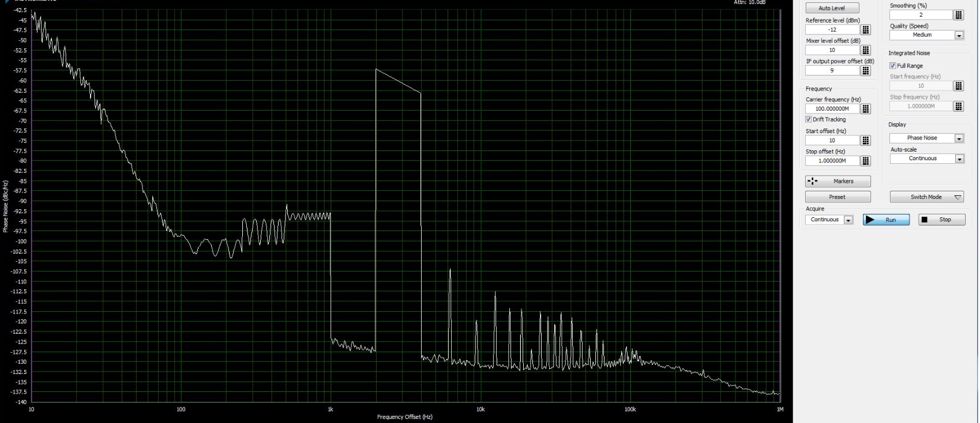Toggle Drift Tracking checkbox
The width and height of the screenshot is (980, 423).
(809, 119)
